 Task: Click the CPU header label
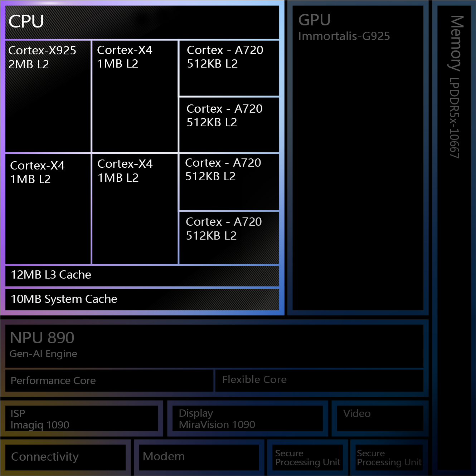(26, 21)
